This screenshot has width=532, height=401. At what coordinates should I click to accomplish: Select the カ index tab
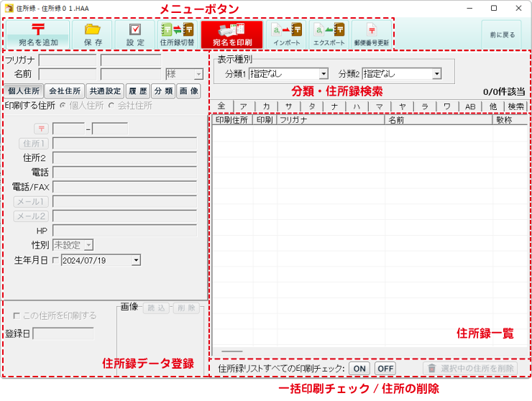pyautogui.click(x=266, y=106)
